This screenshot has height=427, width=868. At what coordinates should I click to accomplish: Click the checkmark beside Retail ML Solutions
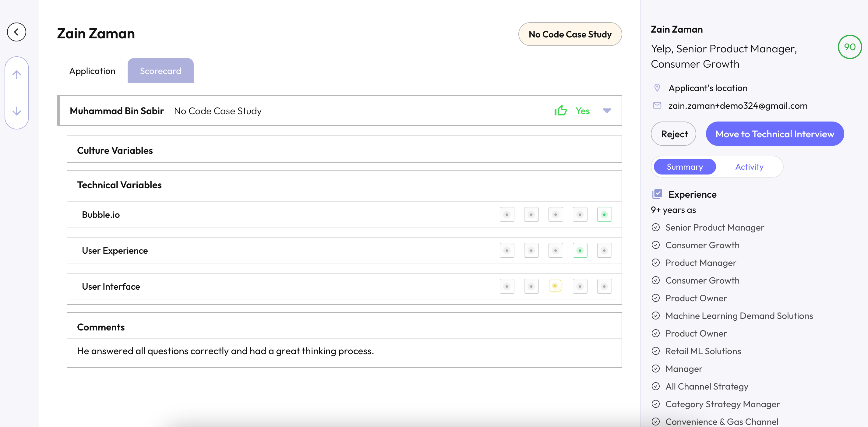coord(656,351)
